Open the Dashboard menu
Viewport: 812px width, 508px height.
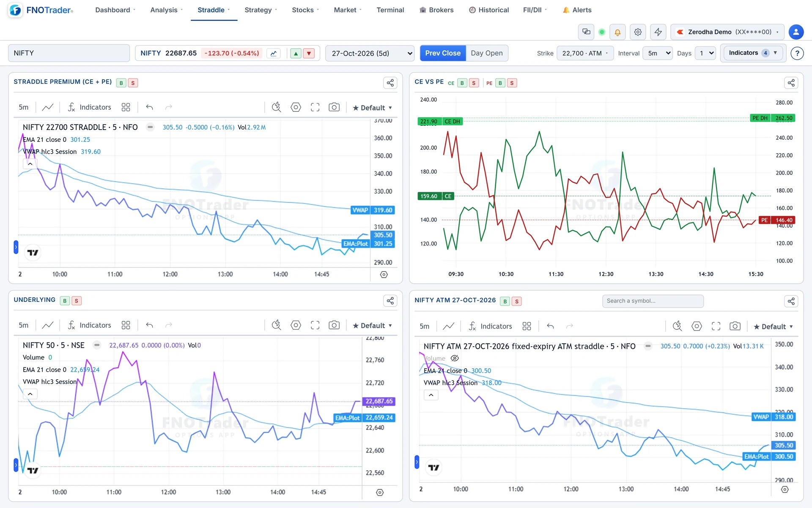coord(115,10)
